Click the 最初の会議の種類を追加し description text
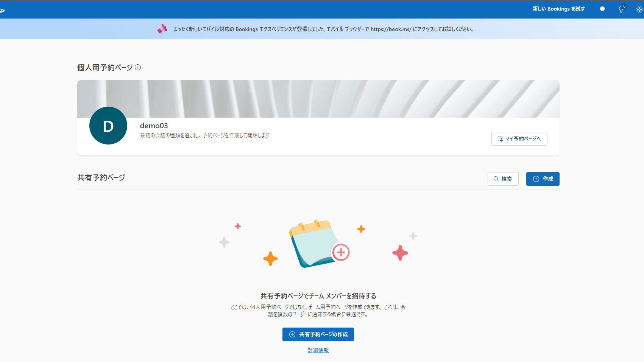644x362 pixels. (204, 135)
